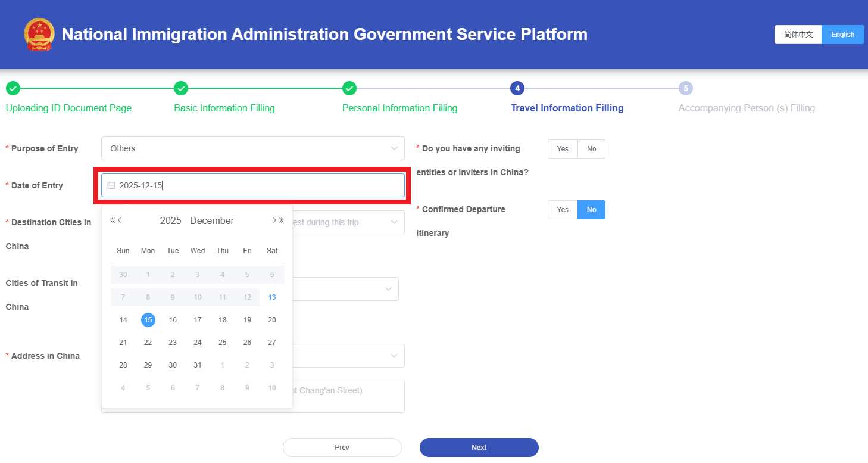The width and height of the screenshot is (868, 463).
Task: Select December 21 in calendar
Action: tap(123, 343)
